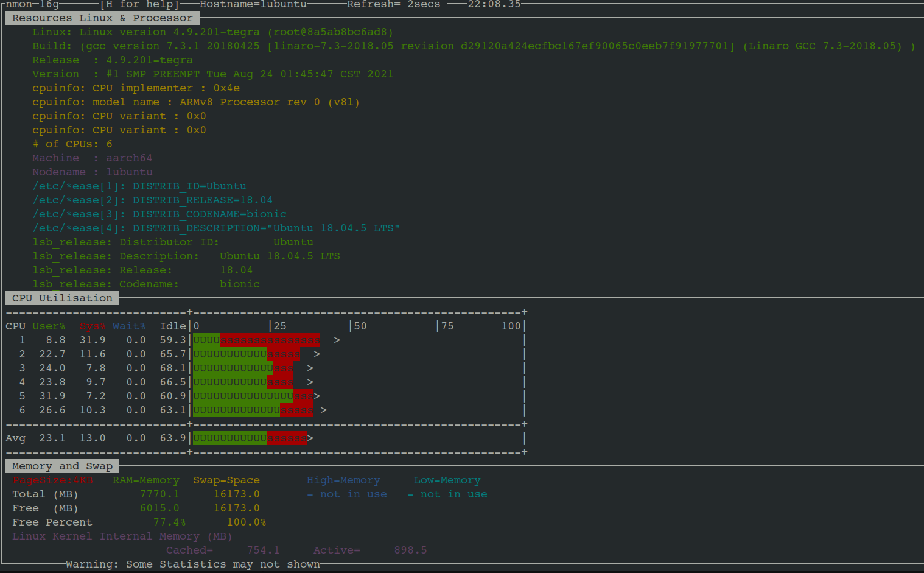Screen dimensions: 924x573
Task: Click the Avg CPU utilisation bar
Action: coord(250,438)
